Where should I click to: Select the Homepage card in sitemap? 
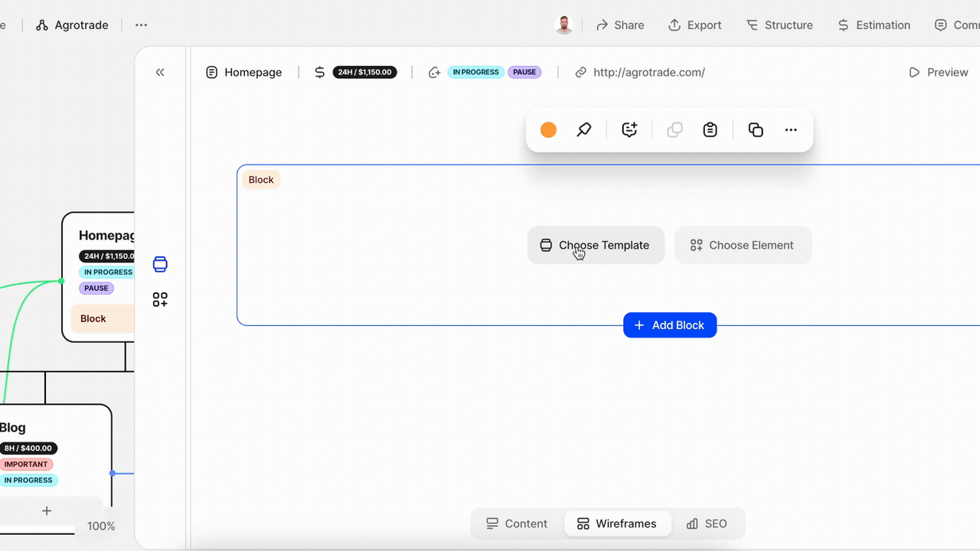pos(99,276)
